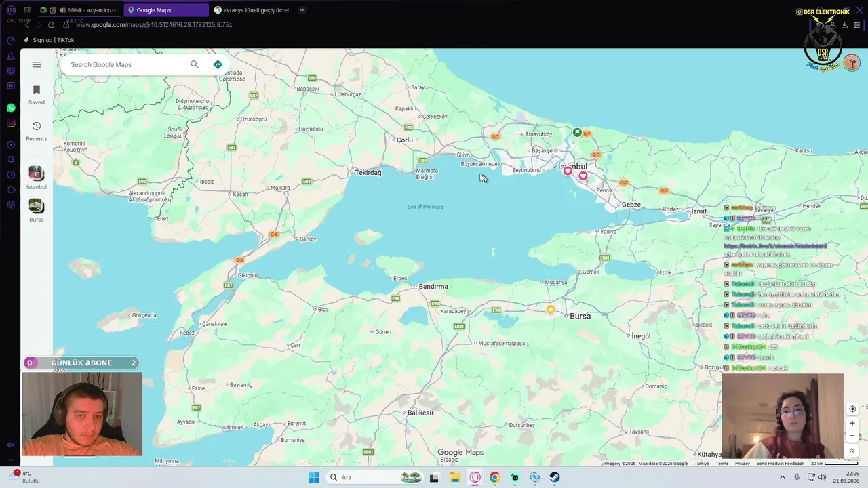This screenshot has height=488, width=868.
Task: Show your location with the target icon
Action: point(852,409)
